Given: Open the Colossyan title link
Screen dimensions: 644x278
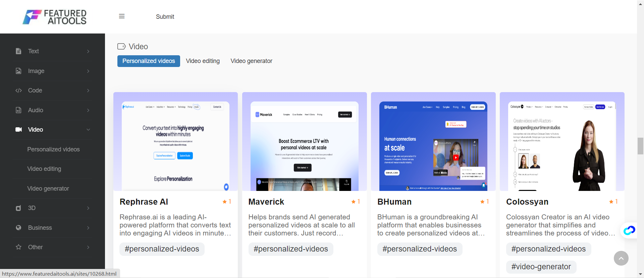Looking at the screenshot, I should 527,202.
